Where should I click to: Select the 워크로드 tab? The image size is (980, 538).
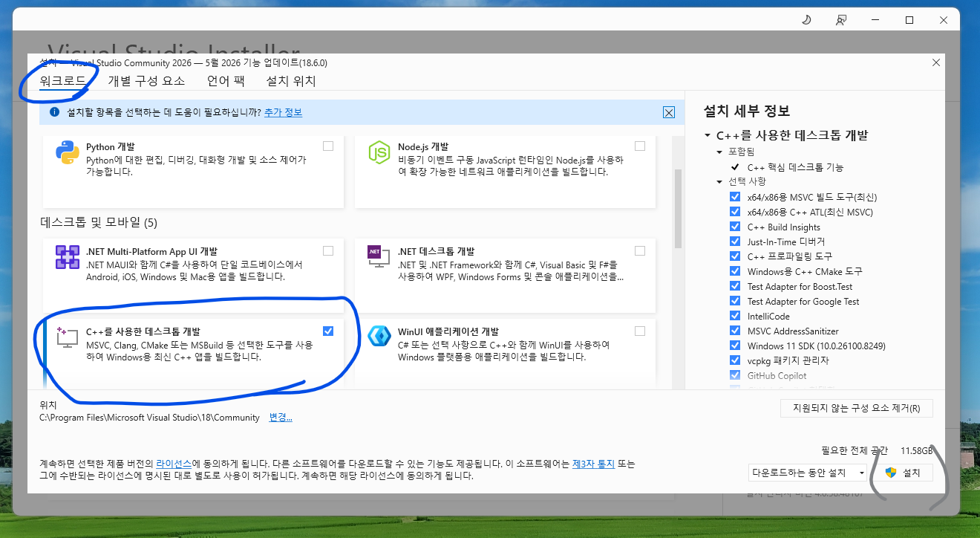point(63,81)
